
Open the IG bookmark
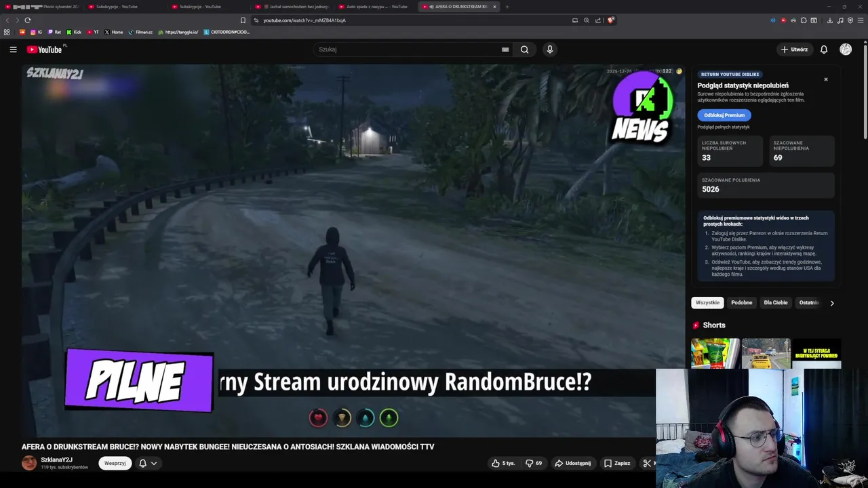click(37, 32)
